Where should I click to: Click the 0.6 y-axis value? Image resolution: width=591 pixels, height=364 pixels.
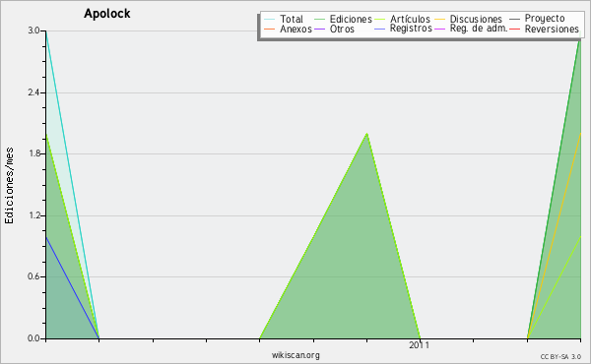coord(33,276)
